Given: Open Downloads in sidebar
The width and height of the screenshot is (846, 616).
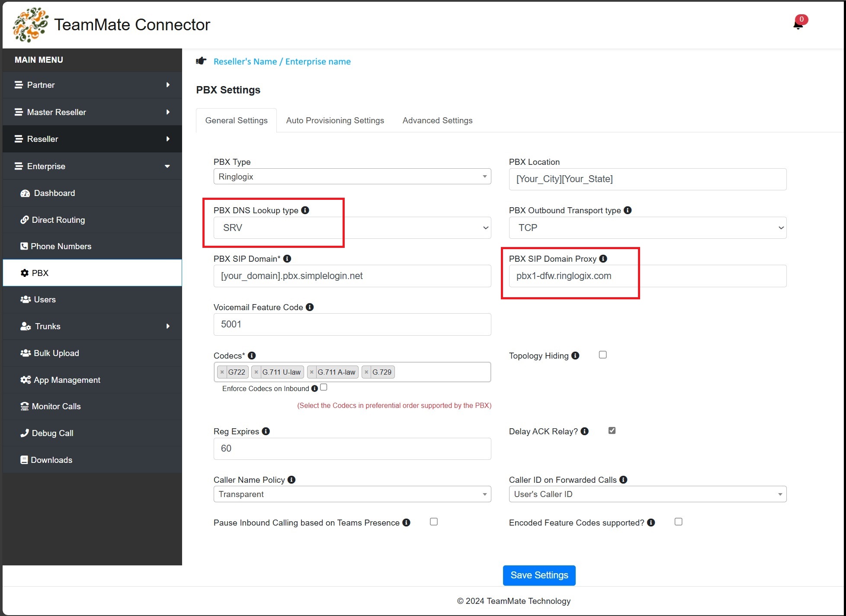Looking at the screenshot, I should point(92,460).
